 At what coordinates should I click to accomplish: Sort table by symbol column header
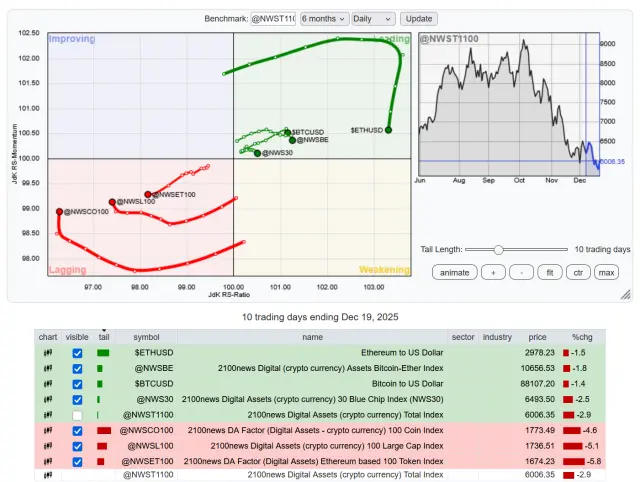(146, 337)
